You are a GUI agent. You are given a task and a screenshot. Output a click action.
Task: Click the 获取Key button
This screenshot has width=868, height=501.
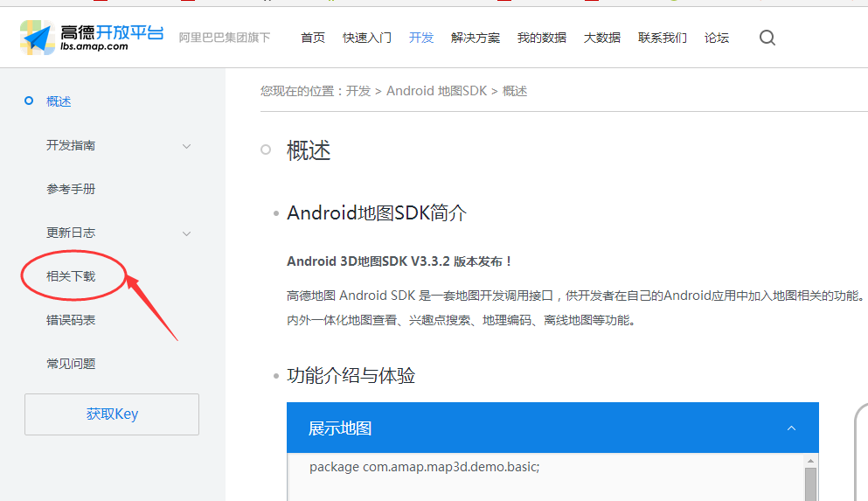click(x=112, y=414)
